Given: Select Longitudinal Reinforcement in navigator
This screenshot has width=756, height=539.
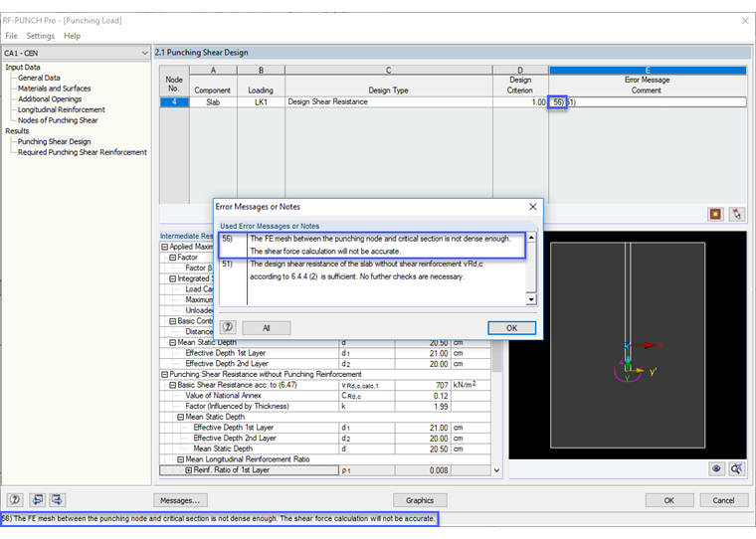Looking at the screenshot, I should [x=62, y=109].
